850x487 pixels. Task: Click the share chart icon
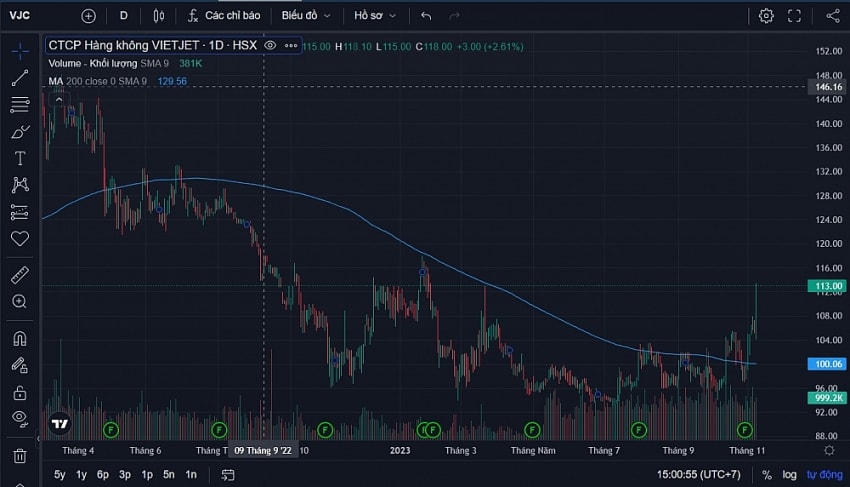pos(833,16)
